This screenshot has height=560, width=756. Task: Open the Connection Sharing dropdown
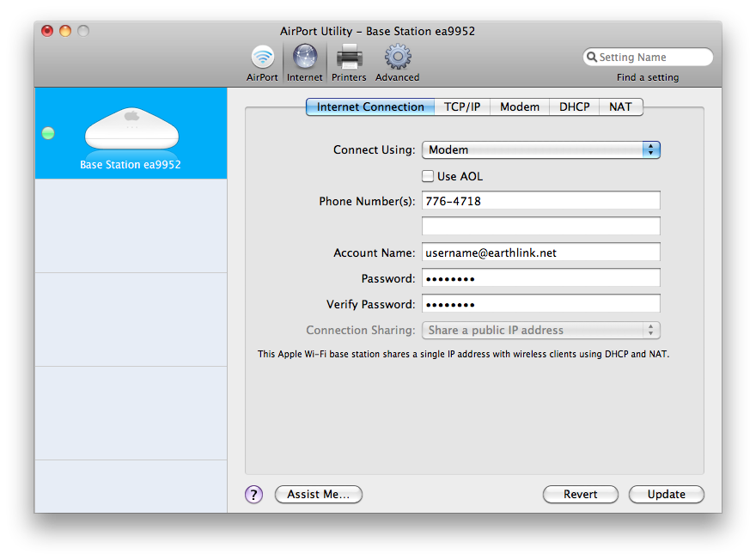pos(540,330)
